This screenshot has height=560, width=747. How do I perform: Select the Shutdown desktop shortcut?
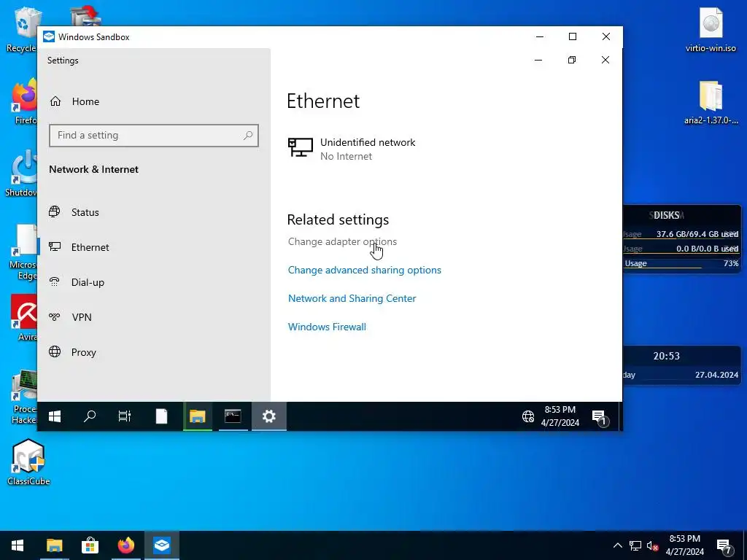[23, 174]
